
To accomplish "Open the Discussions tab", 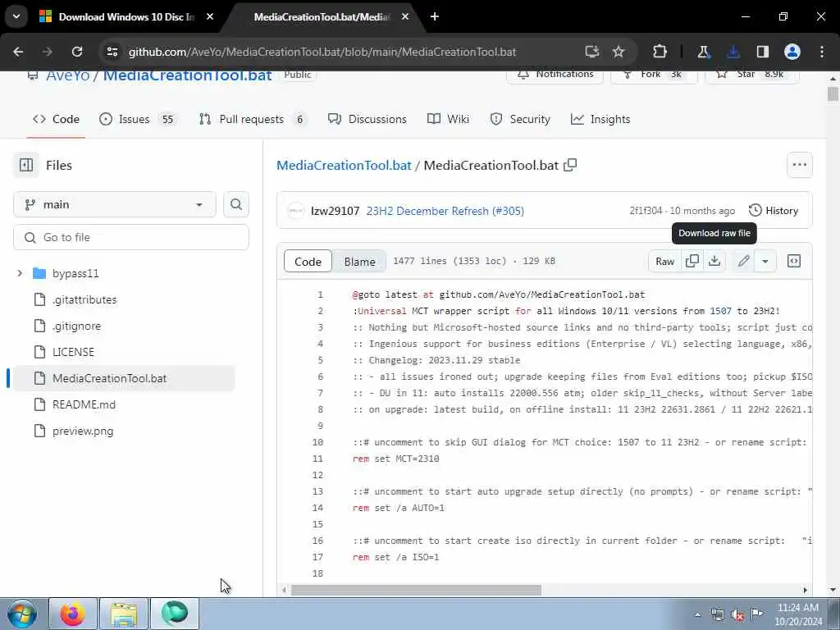I will [367, 119].
